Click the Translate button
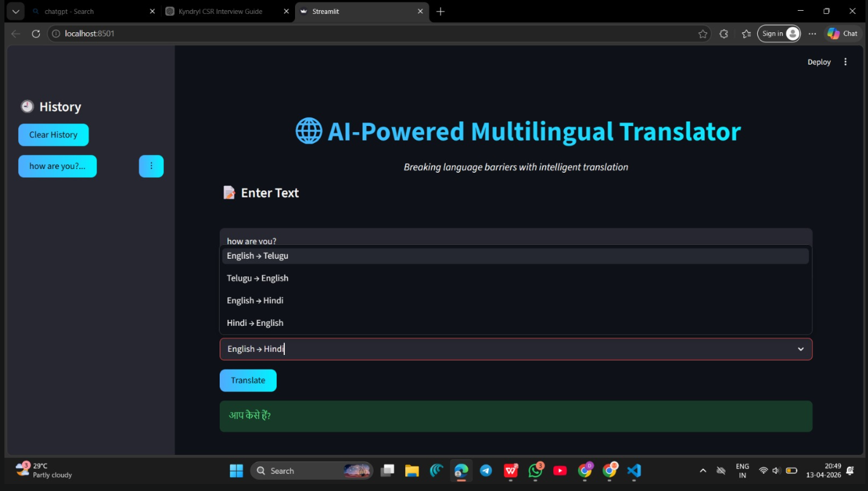 tap(248, 380)
